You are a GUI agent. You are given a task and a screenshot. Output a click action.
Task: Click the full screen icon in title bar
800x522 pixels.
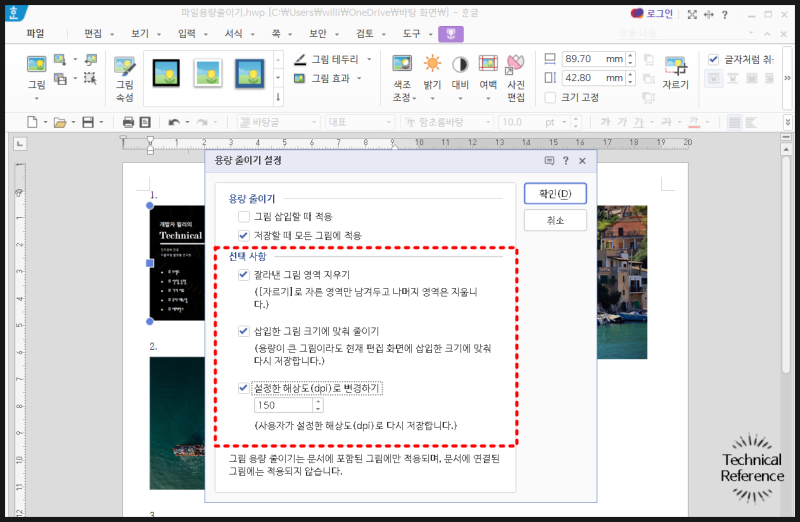click(692, 14)
